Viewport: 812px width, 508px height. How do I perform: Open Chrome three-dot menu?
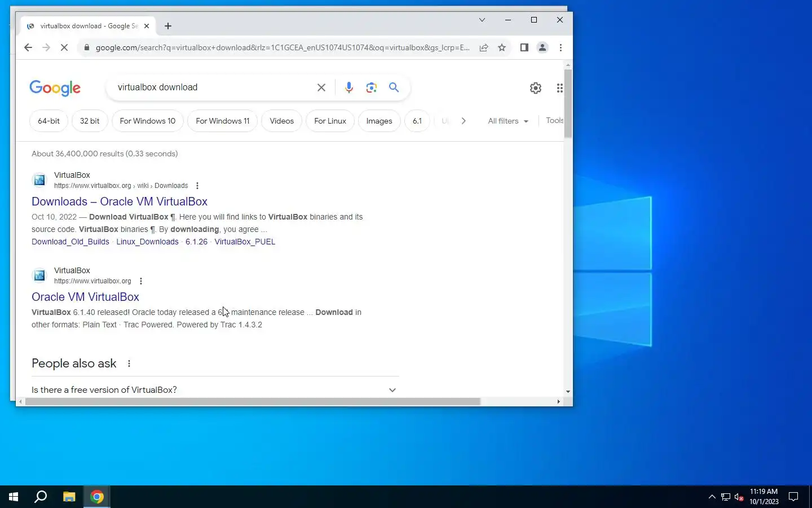tap(561, 47)
